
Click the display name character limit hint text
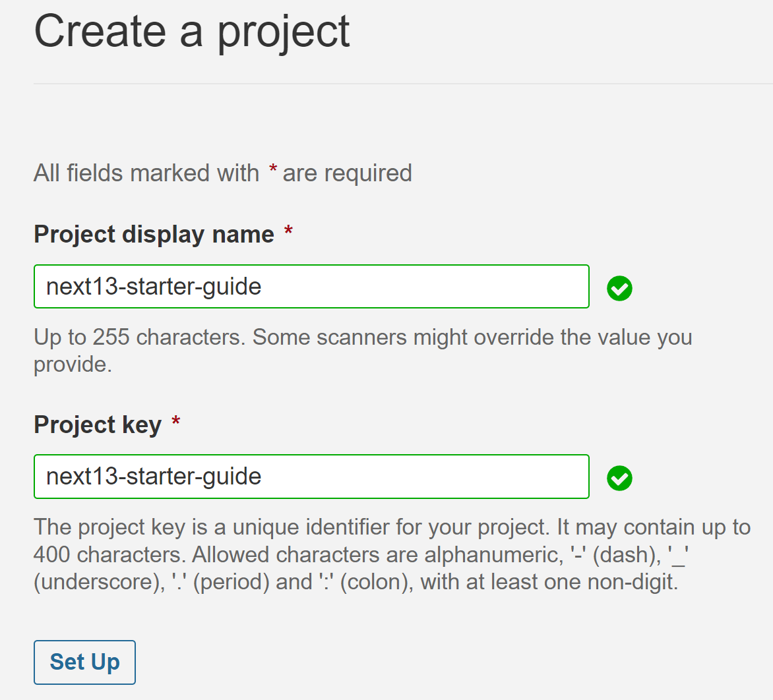(x=363, y=350)
